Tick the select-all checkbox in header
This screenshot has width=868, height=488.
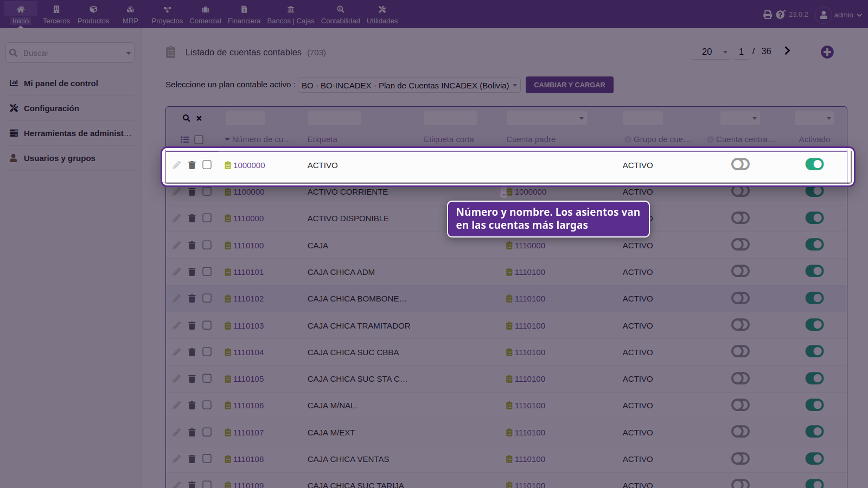[x=199, y=139]
